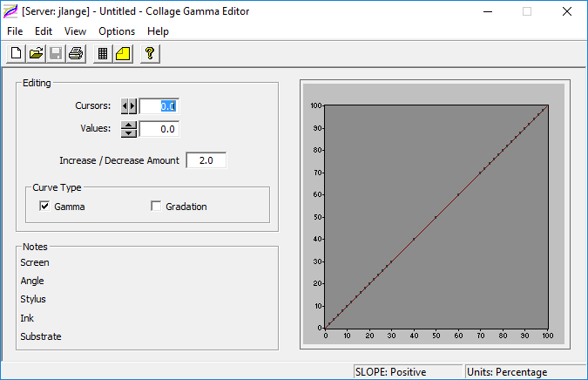Click the Save floppy disk icon
Image resolution: width=588 pixels, height=380 pixels.
(x=56, y=54)
